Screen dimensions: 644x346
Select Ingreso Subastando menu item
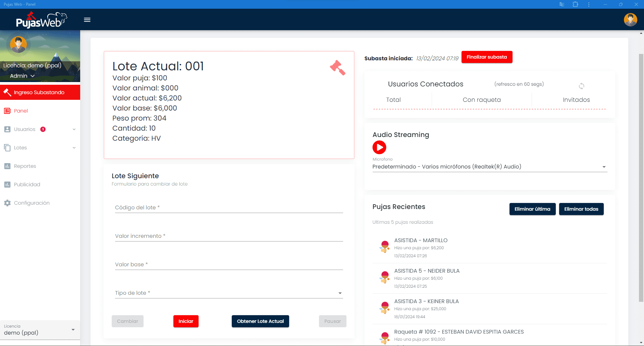click(x=39, y=92)
